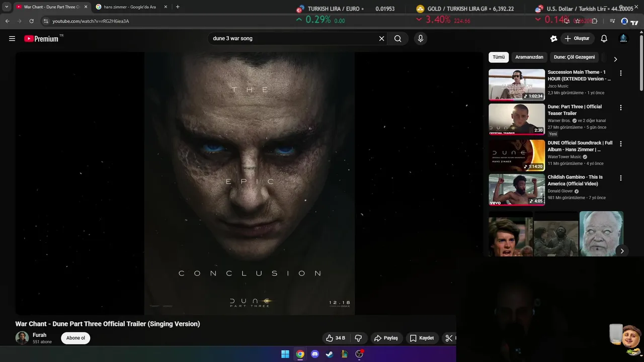Screen dimensions: 644x362
Task: Select the Tümü filter chip
Action: tap(499, 57)
